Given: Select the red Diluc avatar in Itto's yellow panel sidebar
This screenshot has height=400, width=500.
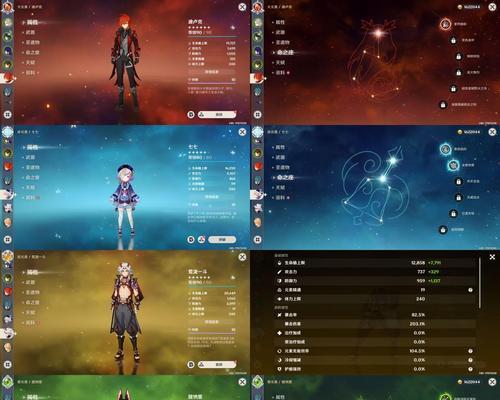Looking at the screenshot, I should (x=7, y=292).
